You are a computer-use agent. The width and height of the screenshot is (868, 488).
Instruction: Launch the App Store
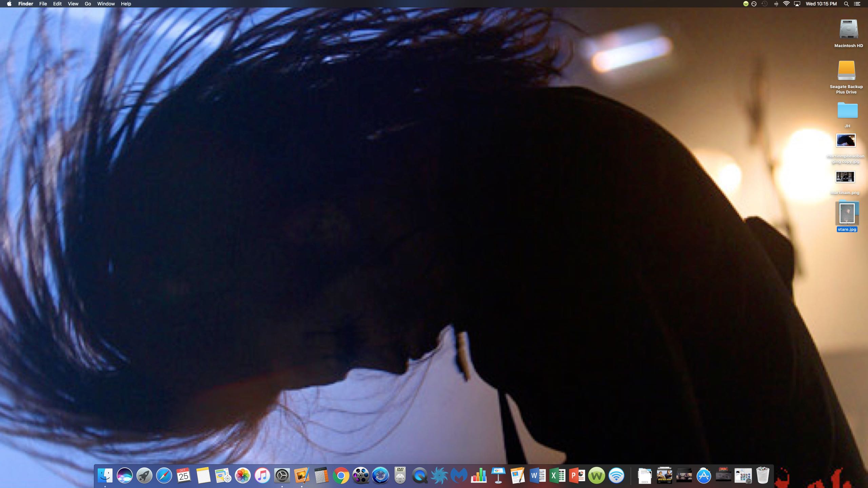coord(704,476)
